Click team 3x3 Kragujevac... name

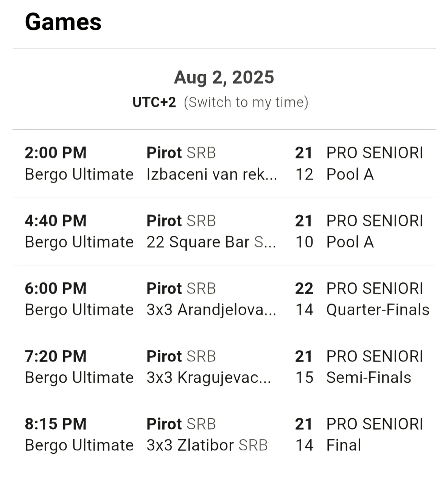208,378
